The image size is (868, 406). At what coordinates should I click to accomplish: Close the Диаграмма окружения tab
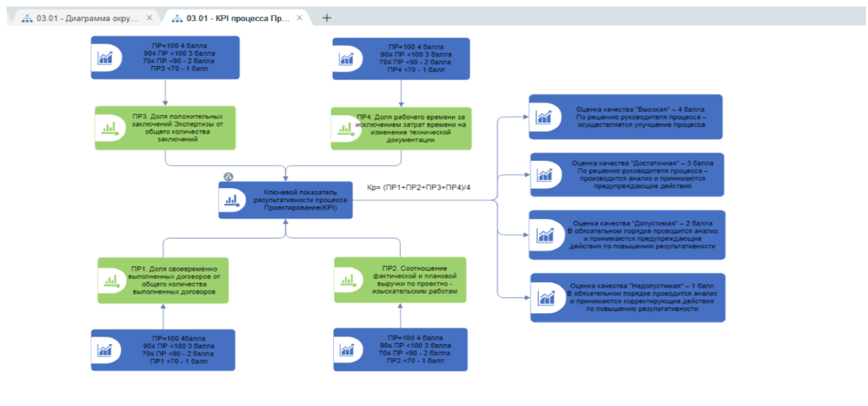[149, 18]
